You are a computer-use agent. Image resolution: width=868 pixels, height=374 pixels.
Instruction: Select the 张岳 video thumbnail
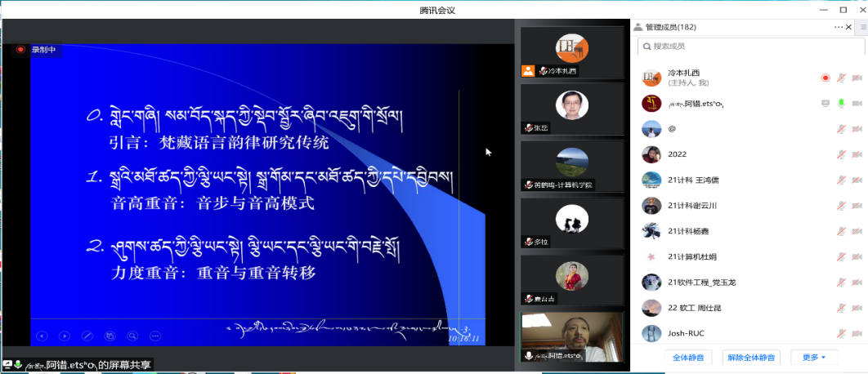tap(572, 109)
